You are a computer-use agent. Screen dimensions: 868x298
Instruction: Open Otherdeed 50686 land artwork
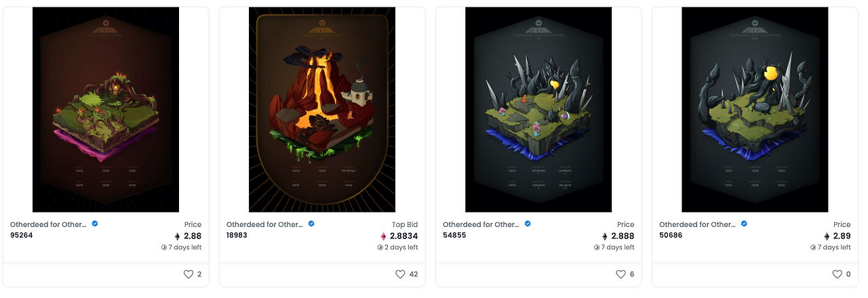(x=755, y=110)
